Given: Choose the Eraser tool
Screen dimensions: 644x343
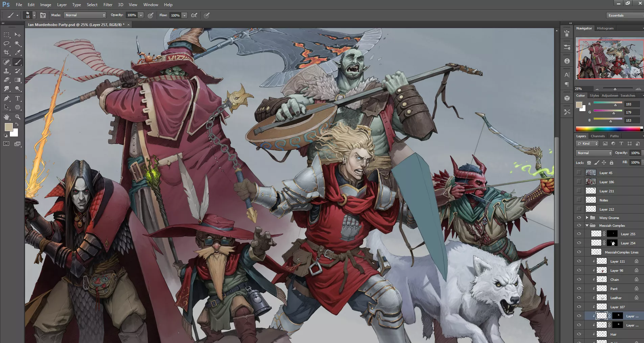Looking at the screenshot, I should (x=6, y=80).
